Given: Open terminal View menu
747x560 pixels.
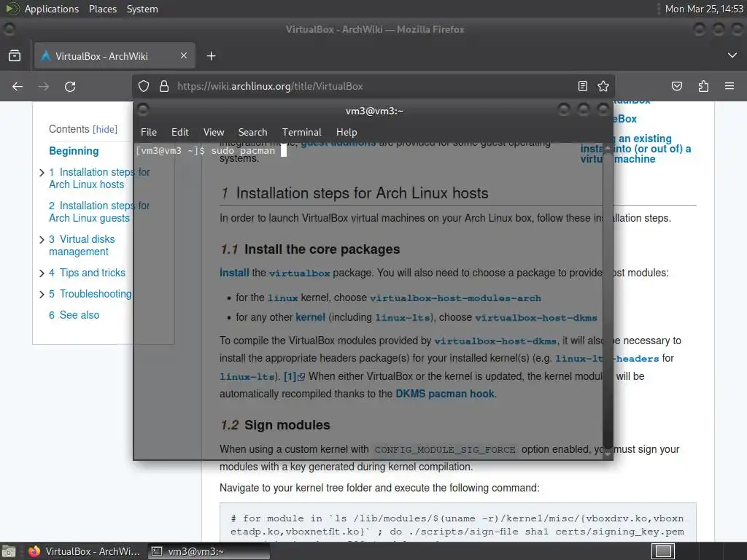Looking at the screenshot, I should click(214, 132).
